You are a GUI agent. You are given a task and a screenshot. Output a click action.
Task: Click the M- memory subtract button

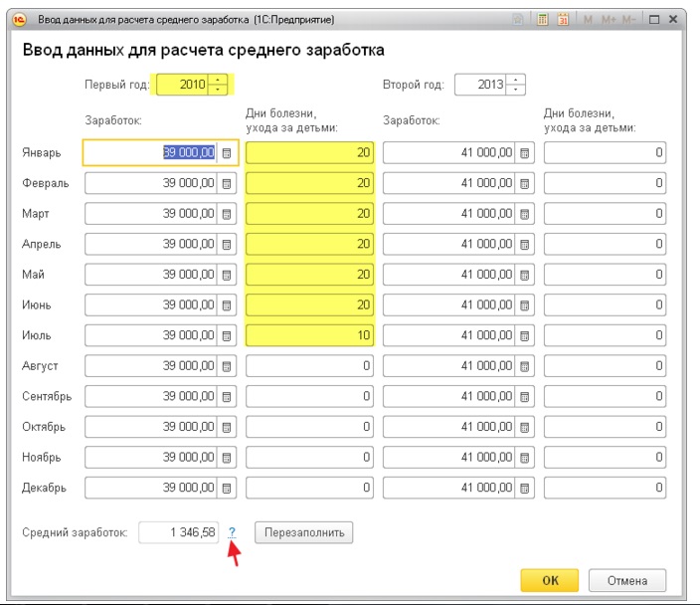tap(629, 20)
